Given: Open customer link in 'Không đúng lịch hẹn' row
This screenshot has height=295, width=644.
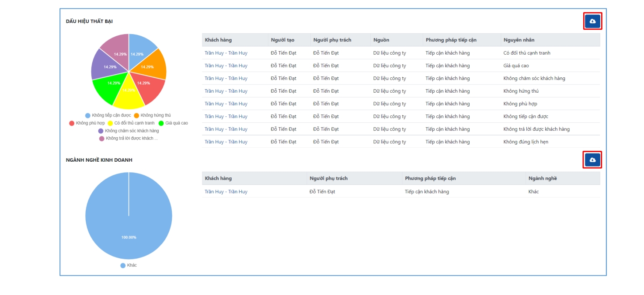Looking at the screenshot, I should pos(226,142).
